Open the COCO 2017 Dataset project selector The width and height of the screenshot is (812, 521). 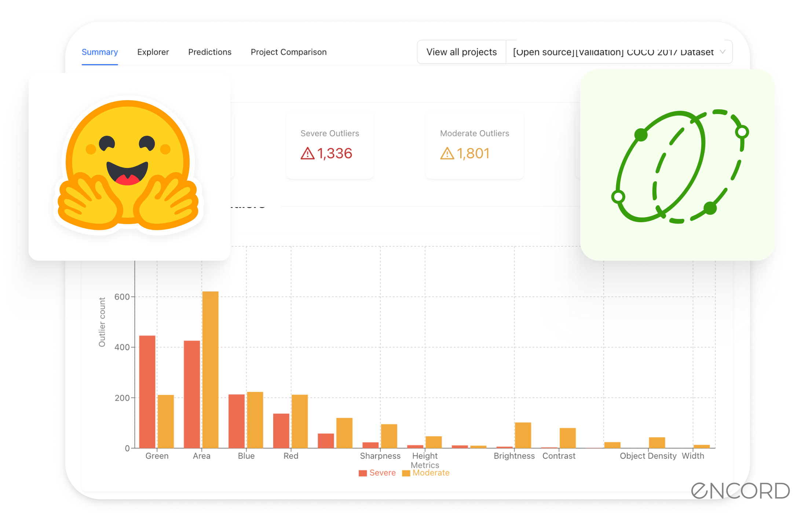[x=612, y=52]
